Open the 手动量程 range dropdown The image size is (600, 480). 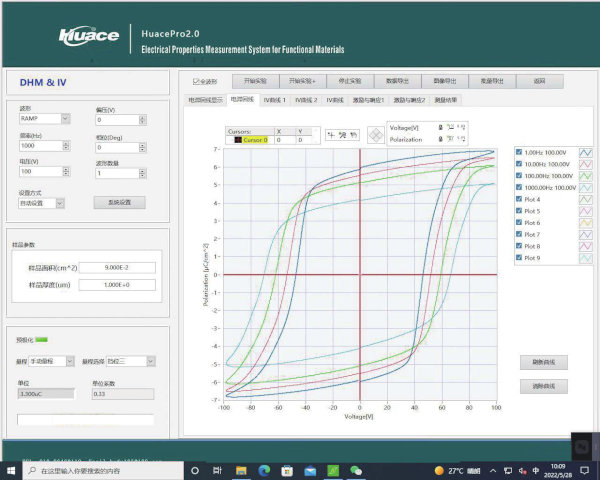pyautogui.click(x=69, y=360)
